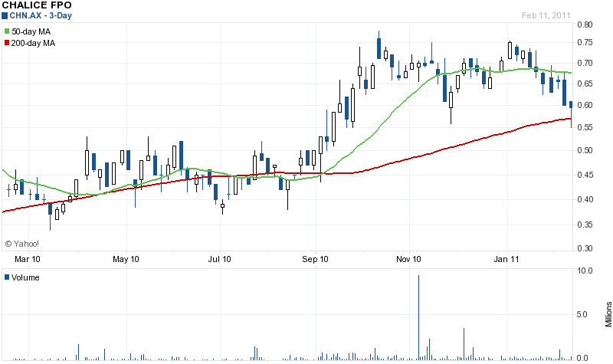613x364 pixels.
Task: Click the 0.80 price axis value
Action: click(x=585, y=25)
